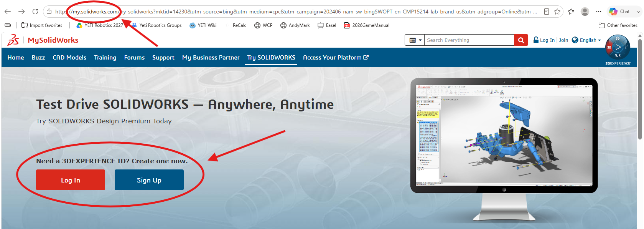Open the Other favorites folder
Viewport: 644px width, 229px height.
[618, 25]
